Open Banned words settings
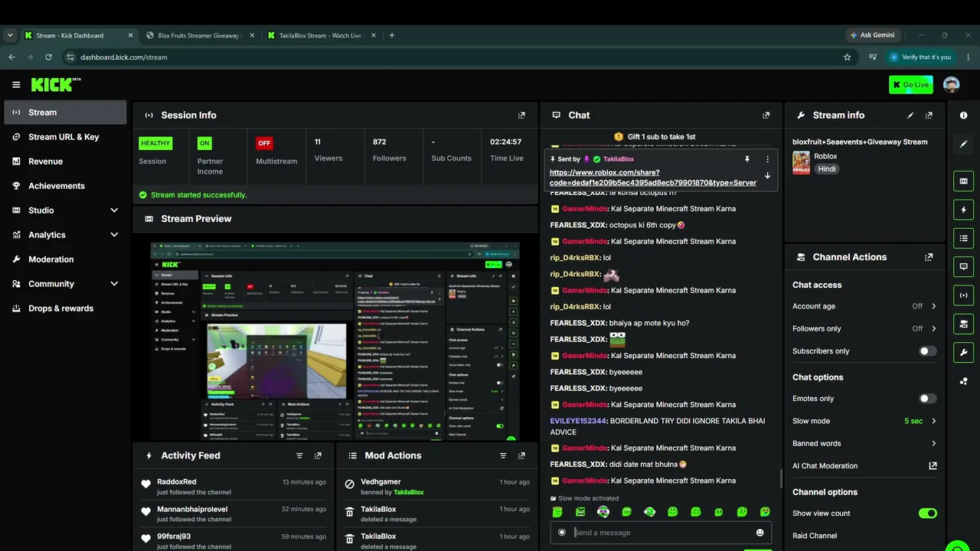The image size is (980, 551). click(x=864, y=443)
